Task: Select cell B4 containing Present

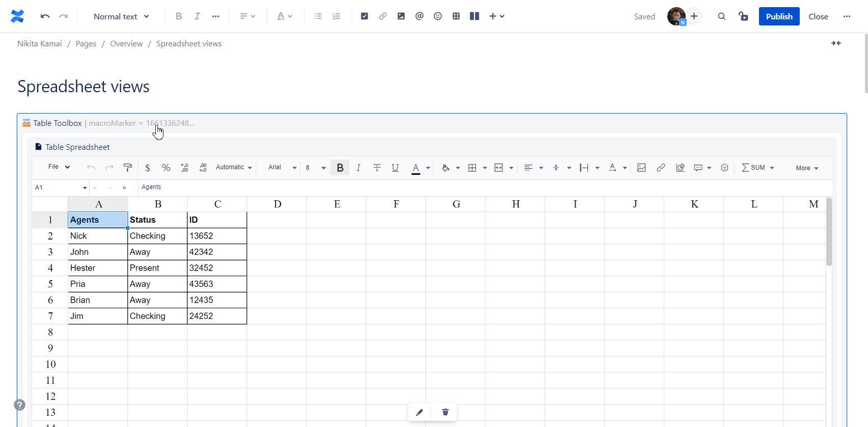Action: [157, 268]
